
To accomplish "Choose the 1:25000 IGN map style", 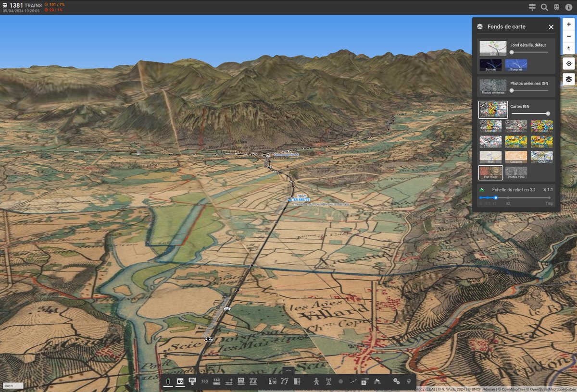I will tap(516, 126).
